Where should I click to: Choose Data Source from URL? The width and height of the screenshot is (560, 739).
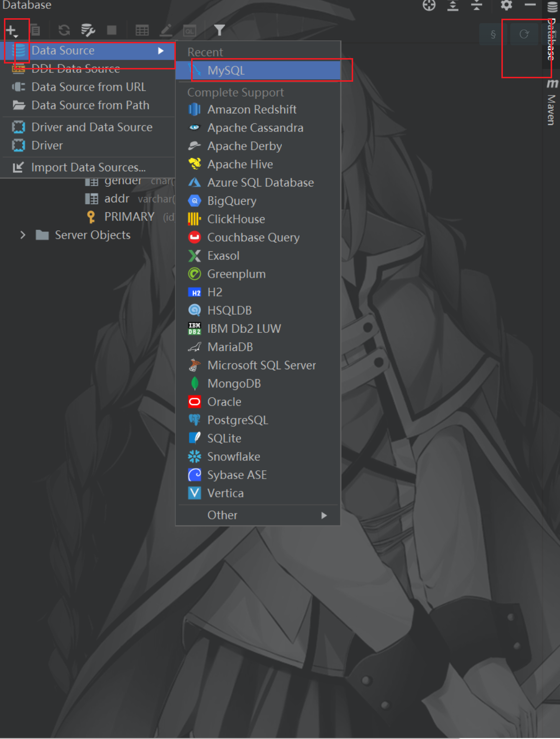point(89,87)
